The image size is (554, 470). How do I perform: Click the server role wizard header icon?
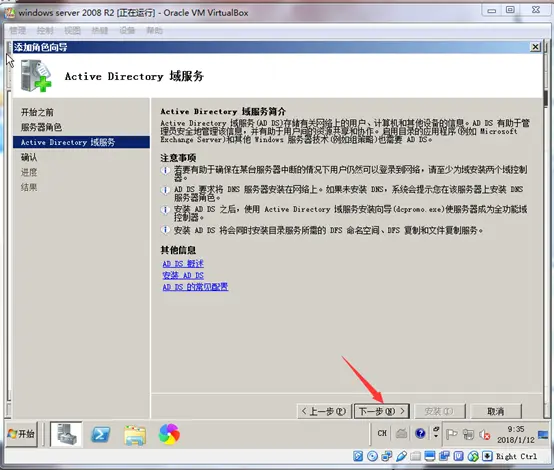pos(36,76)
